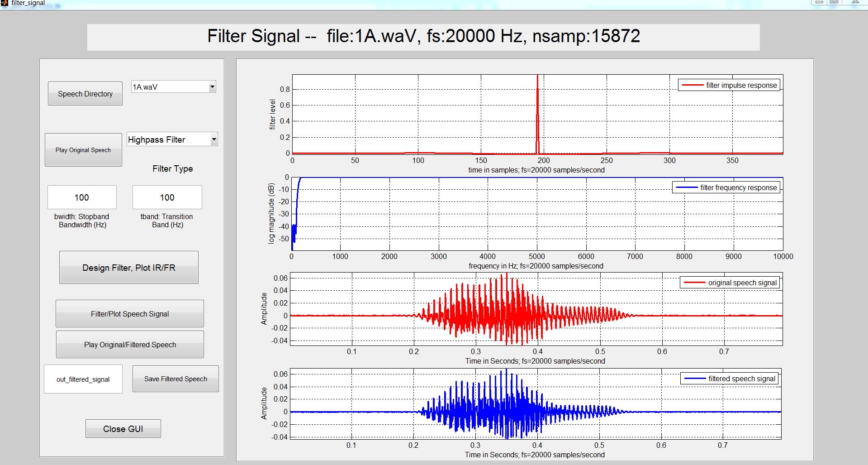868x465 pixels.
Task: Play the original speech
Action: (x=83, y=150)
